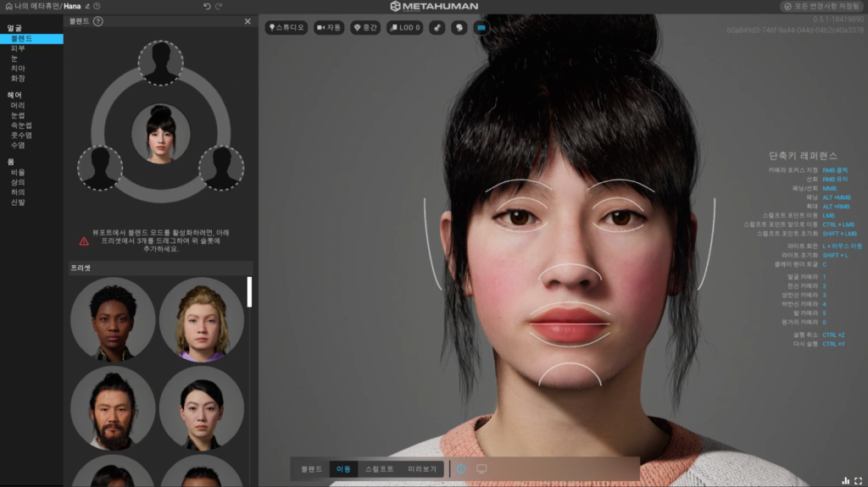Image resolution: width=868 pixels, height=487 pixels.
Task: Select the 이동 mode tab
Action: click(x=343, y=468)
